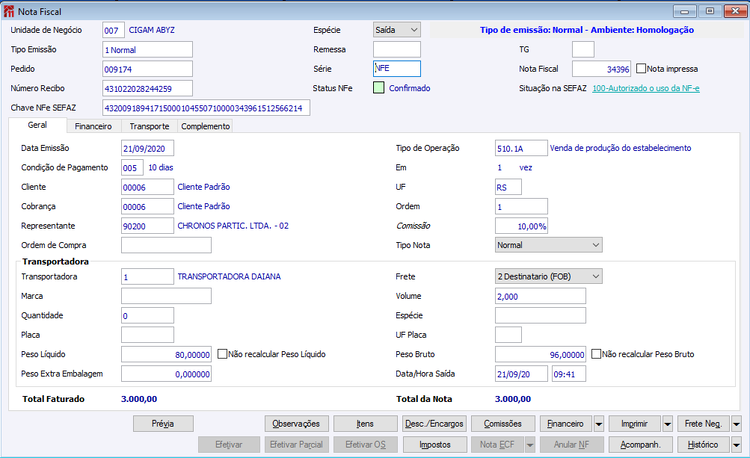Click the Data Emissão field

[147, 148]
